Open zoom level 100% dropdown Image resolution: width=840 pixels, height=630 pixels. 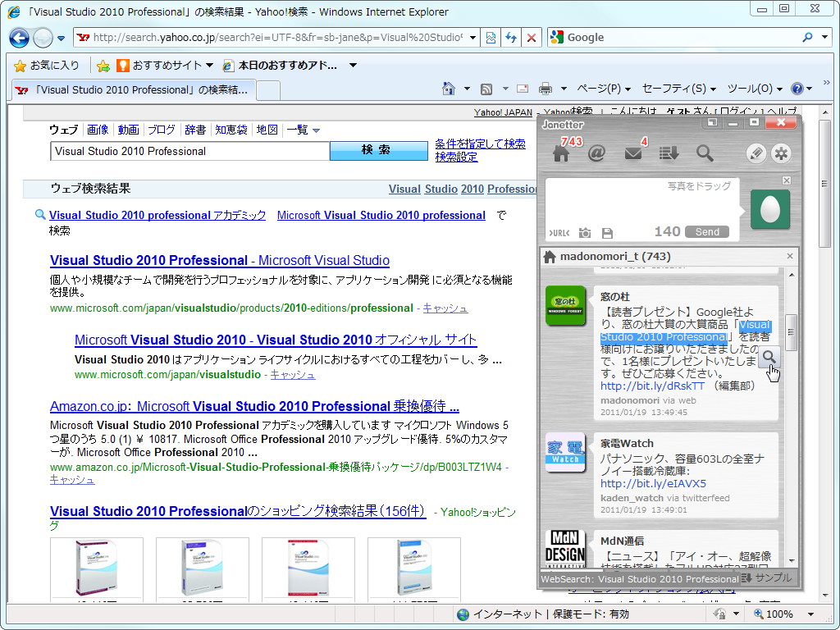[810, 614]
